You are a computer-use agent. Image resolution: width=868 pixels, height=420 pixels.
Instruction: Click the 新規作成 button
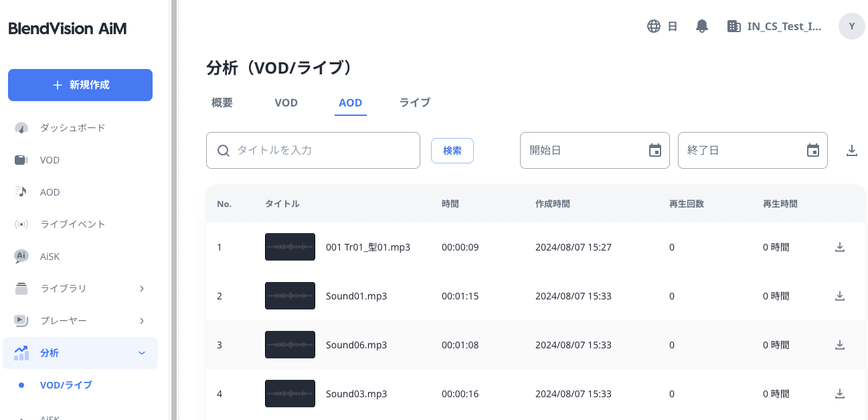pyautogui.click(x=80, y=85)
